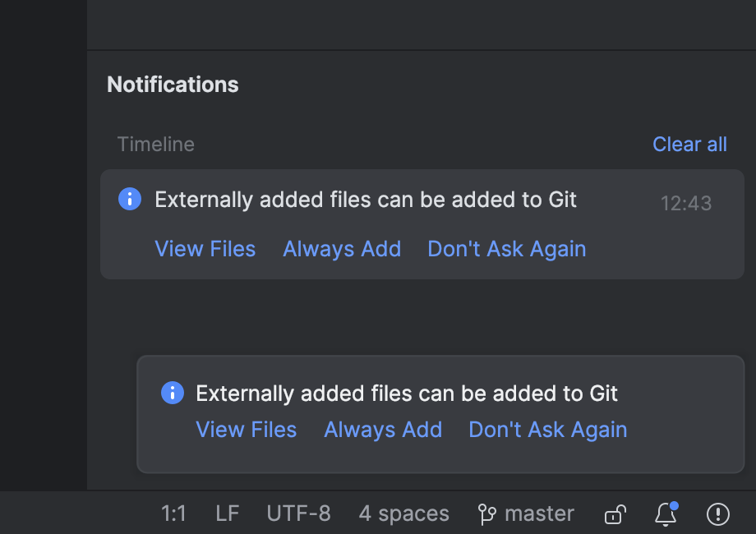Open the LF line separator selector
Screen dimensions: 756x534
tap(227, 513)
